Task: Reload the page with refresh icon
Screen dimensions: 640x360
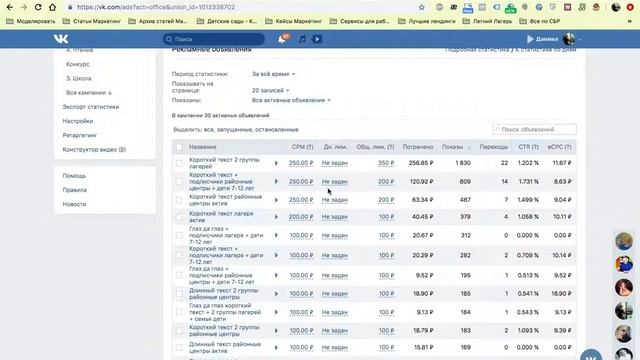Action: [38, 7]
